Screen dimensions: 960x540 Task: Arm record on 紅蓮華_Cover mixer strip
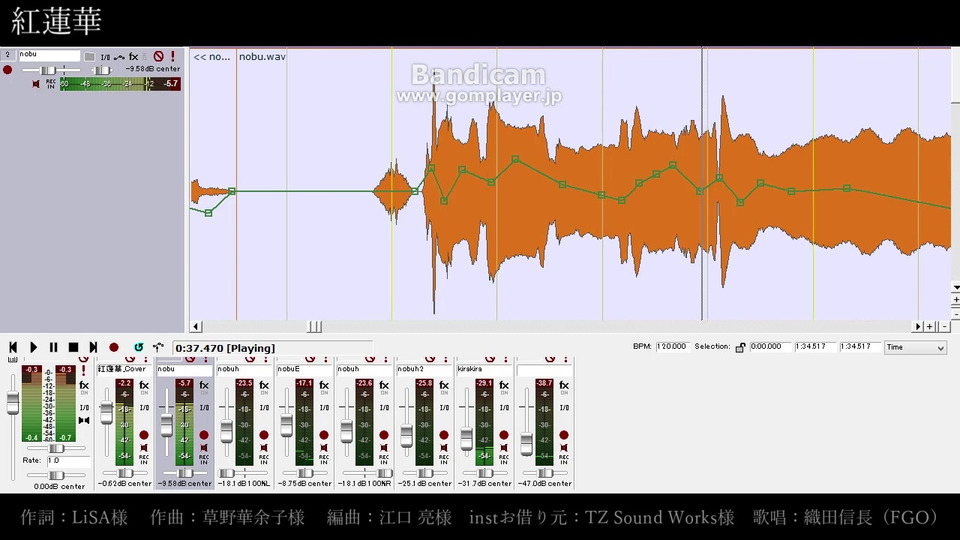[x=144, y=435]
